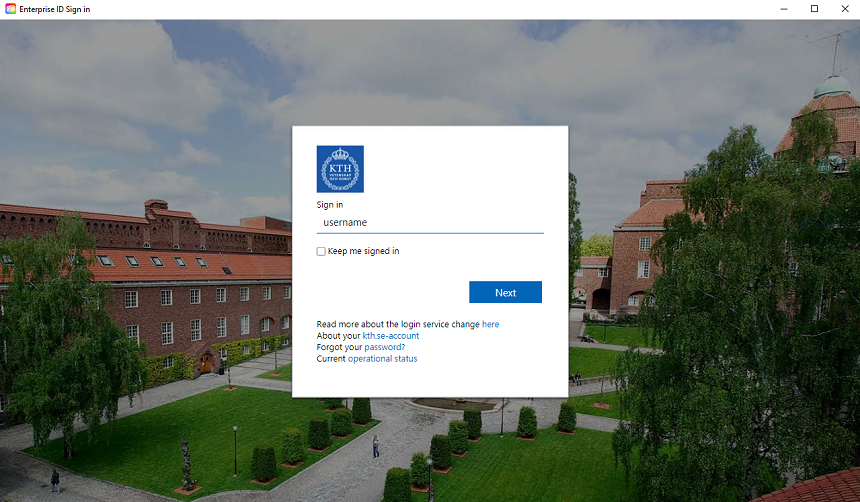Focus the username input field
This screenshot has width=860, height=502.
[x=430, y=223]
